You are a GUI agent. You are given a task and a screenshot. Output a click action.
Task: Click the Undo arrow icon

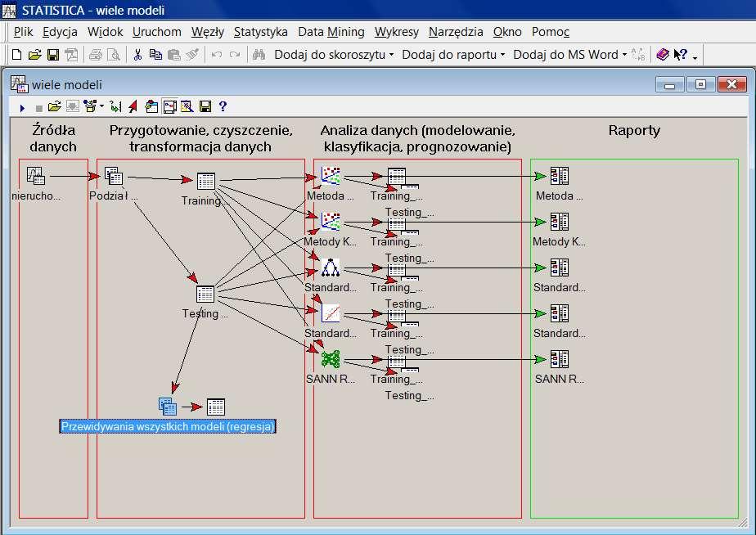pos(217,55)
